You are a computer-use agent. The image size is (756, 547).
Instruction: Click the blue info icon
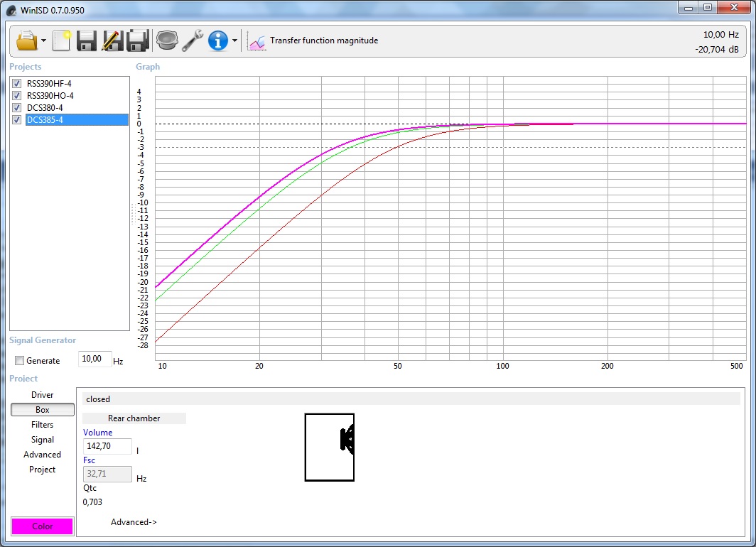click(x=218, y=40)
